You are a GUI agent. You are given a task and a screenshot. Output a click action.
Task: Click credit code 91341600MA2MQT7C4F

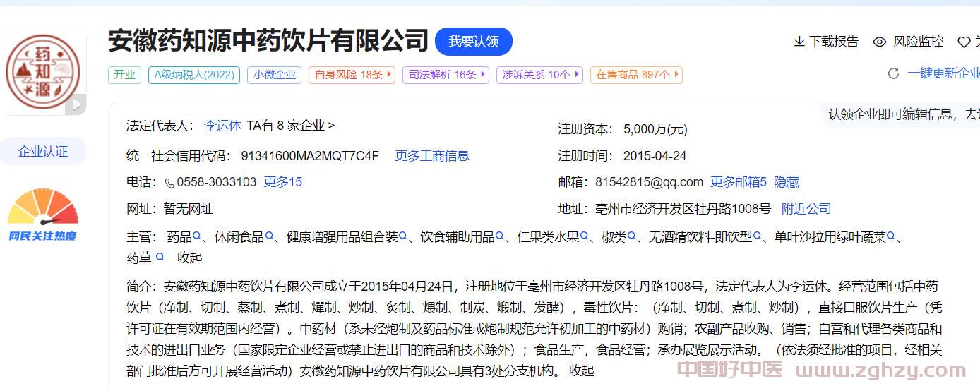[310, 156]
